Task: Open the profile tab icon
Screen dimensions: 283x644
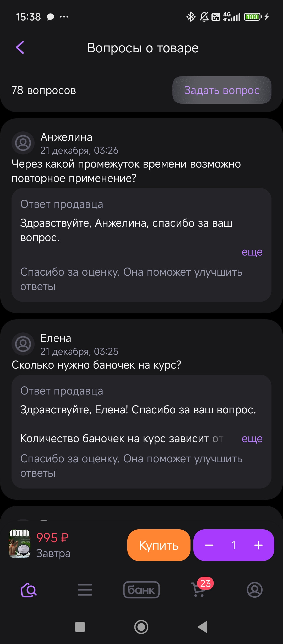Action: tap(254, 590)
